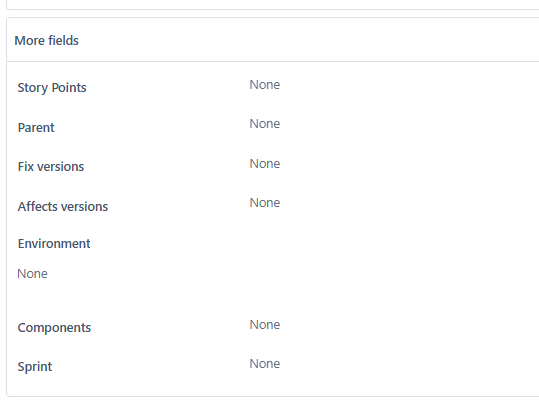Click empty header bar beside More fields title
This screenshot has width=539, height=402.
coord(309,40)
